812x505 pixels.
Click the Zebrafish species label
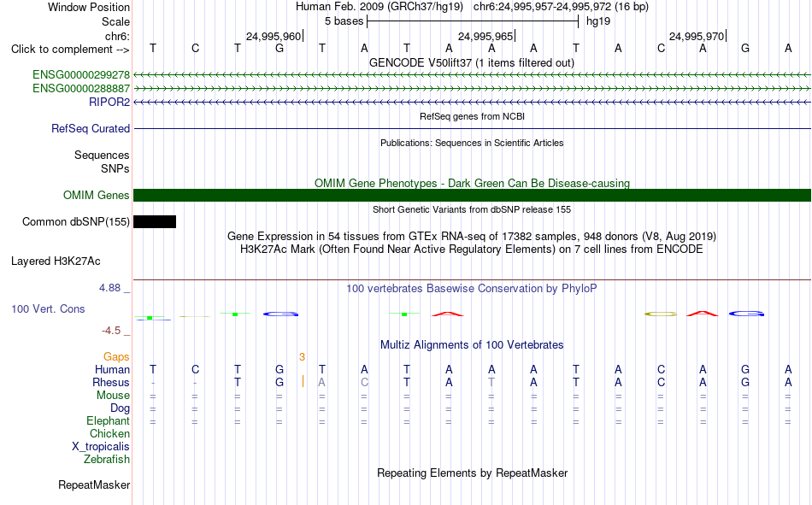[x=107, y=460]
